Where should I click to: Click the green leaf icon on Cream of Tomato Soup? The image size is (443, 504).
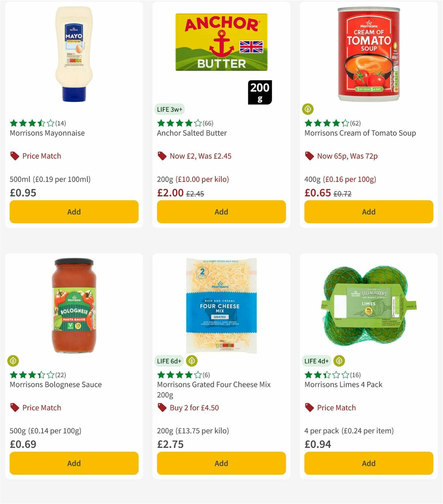[x=308, y=109]
